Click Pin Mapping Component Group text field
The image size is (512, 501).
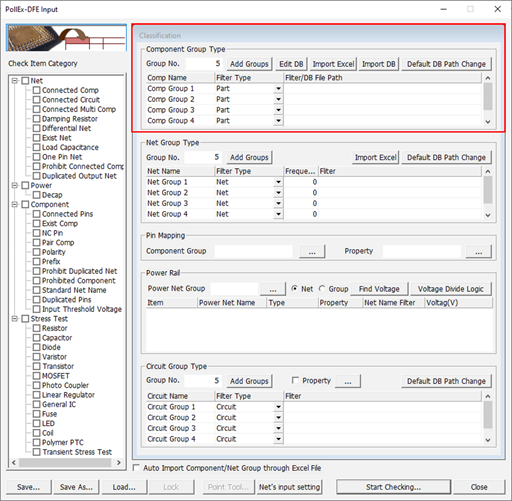254,251
